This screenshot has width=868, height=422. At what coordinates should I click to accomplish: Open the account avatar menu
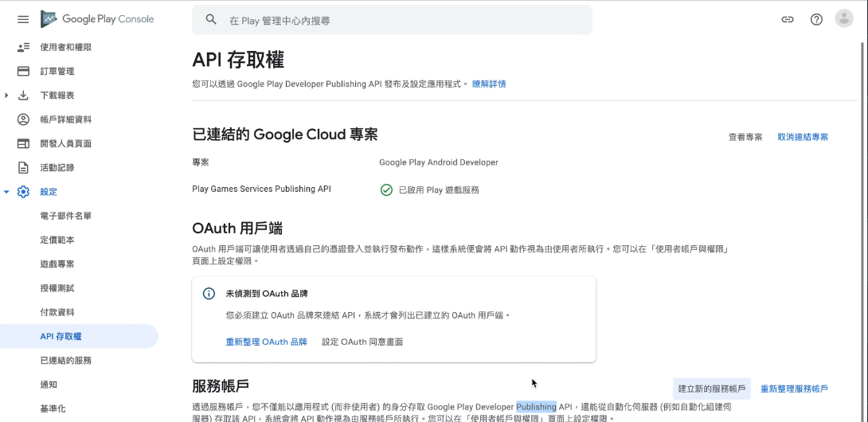point(844,19)
